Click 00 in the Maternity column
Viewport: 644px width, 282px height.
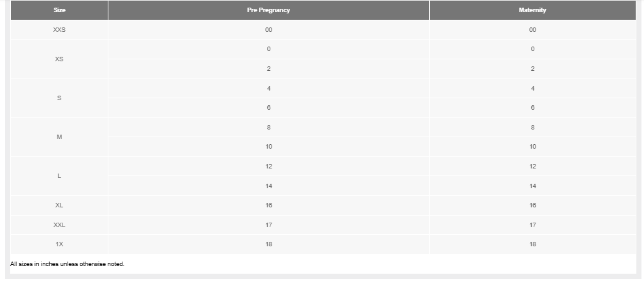tap(532, 29)
